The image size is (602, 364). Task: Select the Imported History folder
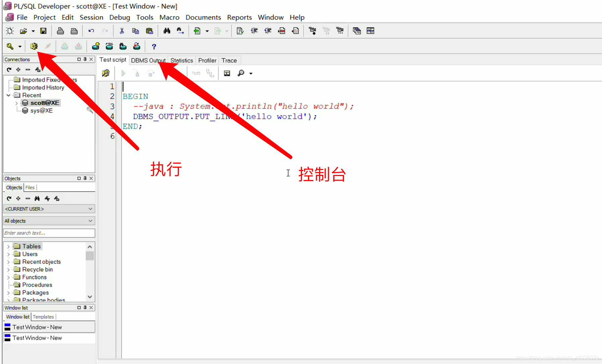43,88
